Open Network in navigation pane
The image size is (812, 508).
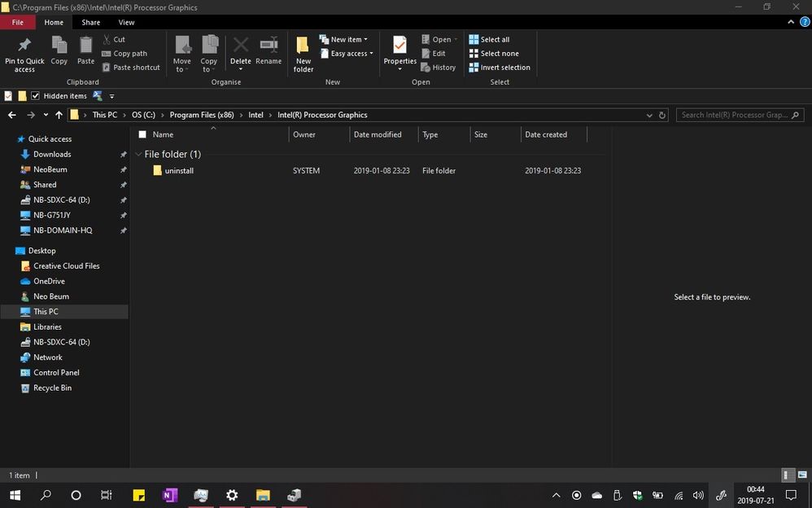pos(48,357)
